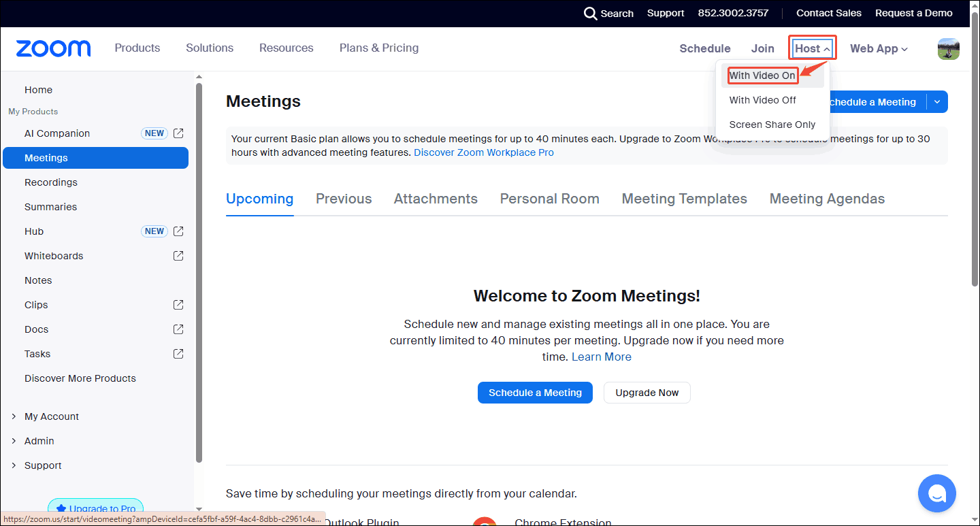Image resolution: width=980 pixels, height=526 pixels.
Task: Open Docs via the external link icon
Action: (x=178, y=329)
